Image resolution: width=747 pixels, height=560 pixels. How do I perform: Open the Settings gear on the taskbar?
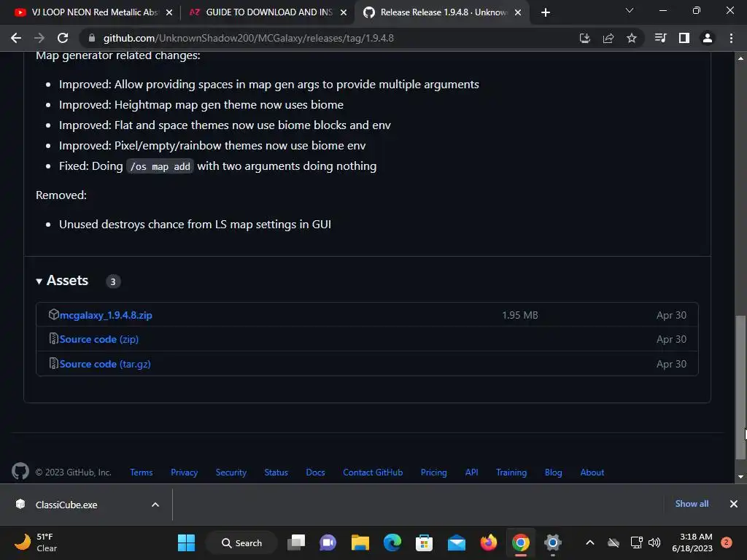coord(553,542)
